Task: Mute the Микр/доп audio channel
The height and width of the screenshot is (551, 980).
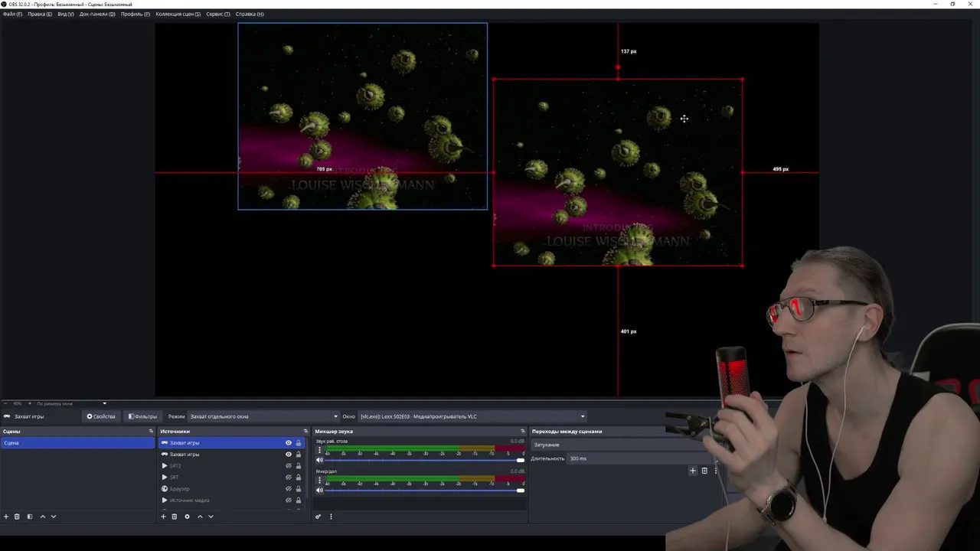Action: [x=319, y=490]
